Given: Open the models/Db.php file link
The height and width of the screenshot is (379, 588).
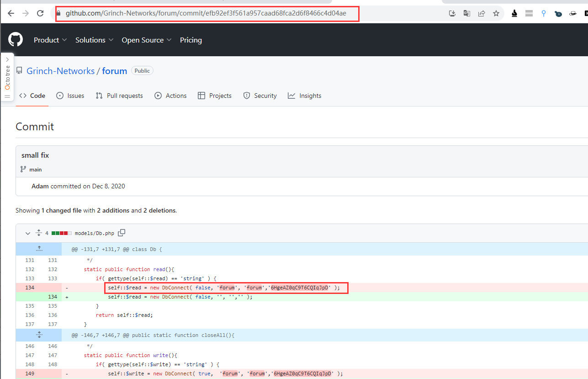Looking at the screenshot, I should click(95, 233).
